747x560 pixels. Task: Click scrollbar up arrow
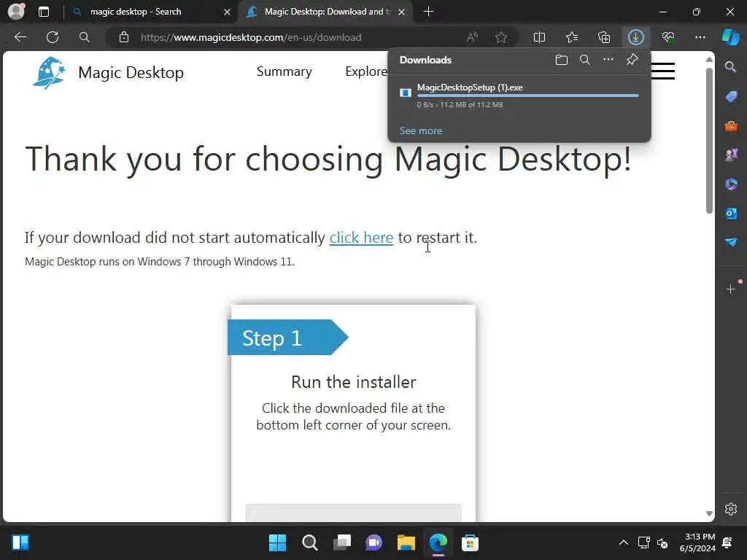click(709, 60)
